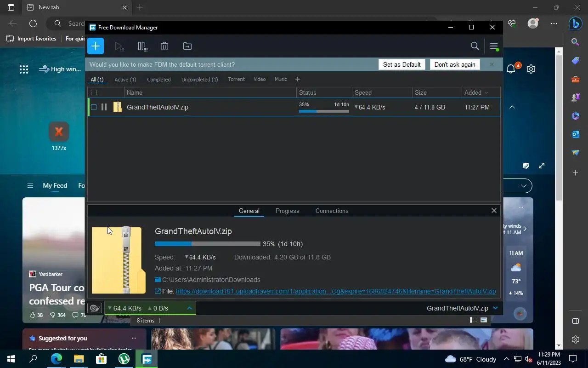Filter downloads by Active (1)
Viewport: 588px width, 368px height.
125,80
